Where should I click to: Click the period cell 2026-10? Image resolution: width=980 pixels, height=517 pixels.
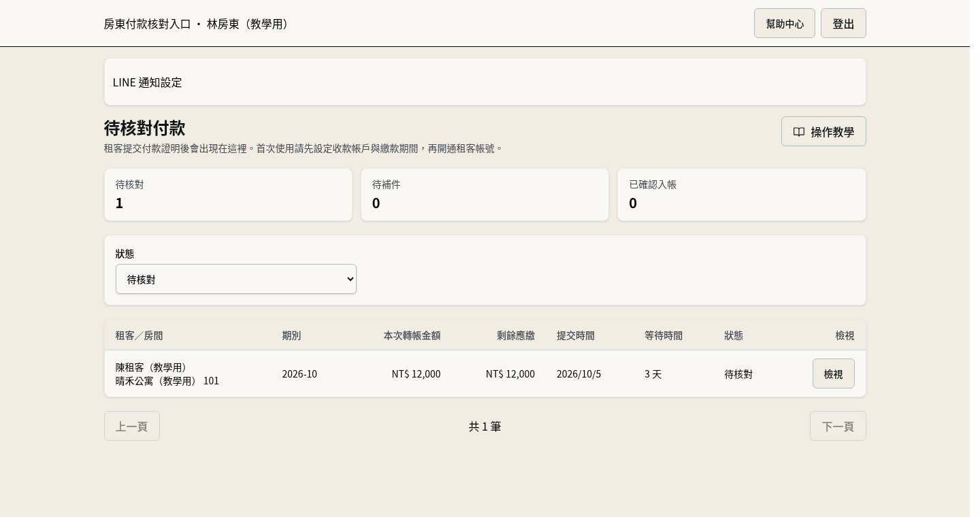[299, 374]
